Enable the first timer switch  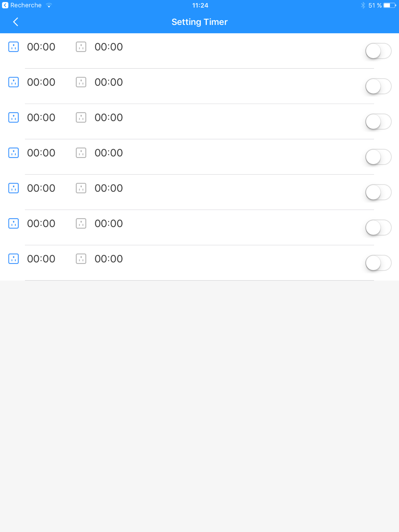point(378,51)
